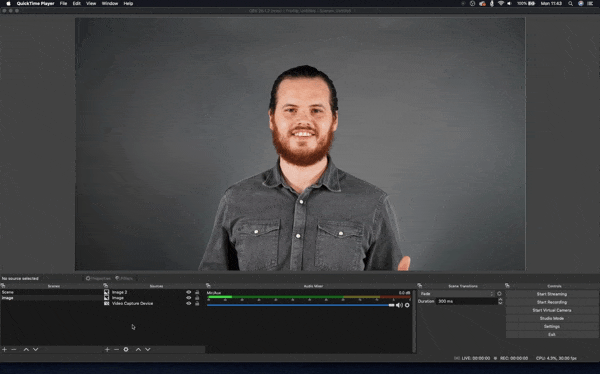This screenshot has height=374, width=600.
Task: Click the Mic/Aux blue volume slider
Action: (300, 305)
